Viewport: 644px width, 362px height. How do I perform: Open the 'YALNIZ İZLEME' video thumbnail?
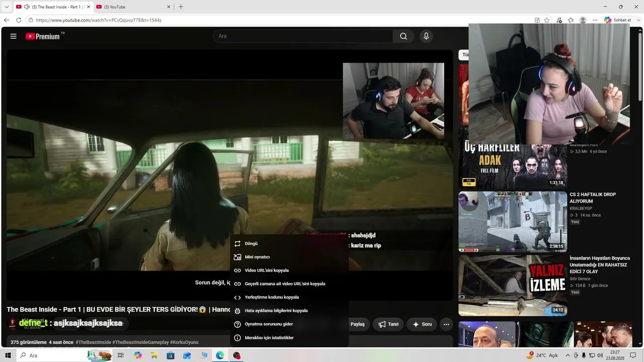tap(513, 285)
